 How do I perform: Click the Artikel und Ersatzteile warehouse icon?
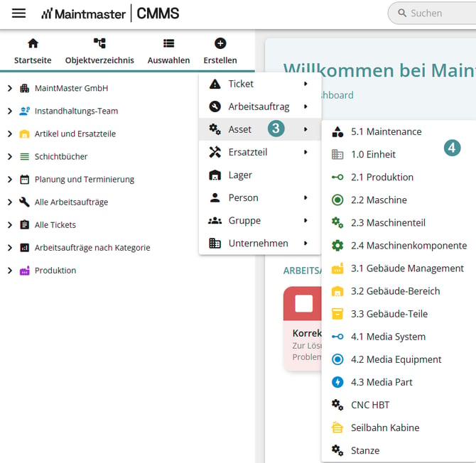(x=25, y=134)
